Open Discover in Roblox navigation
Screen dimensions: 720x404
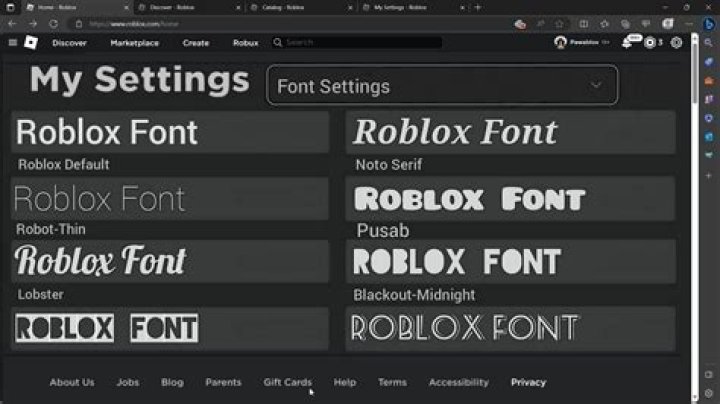(x=69, y=43)
